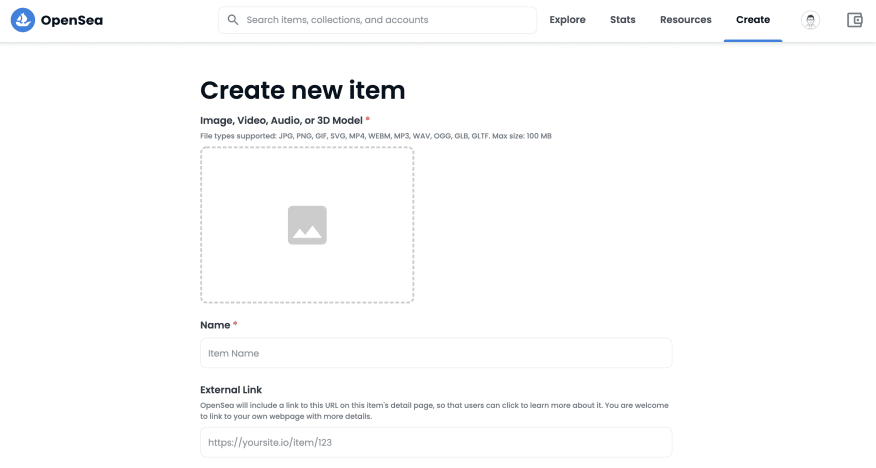
Task: Open the profile avatar menu
Action: pos(810,20)
